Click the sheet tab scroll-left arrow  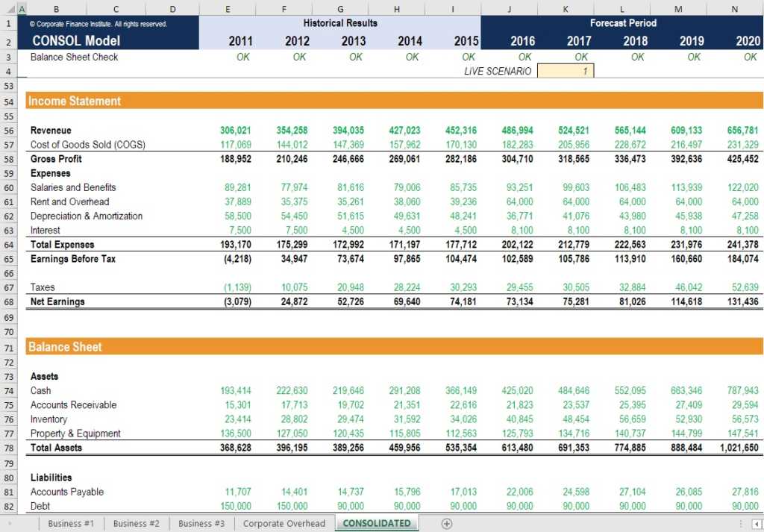tap(10, 523)
